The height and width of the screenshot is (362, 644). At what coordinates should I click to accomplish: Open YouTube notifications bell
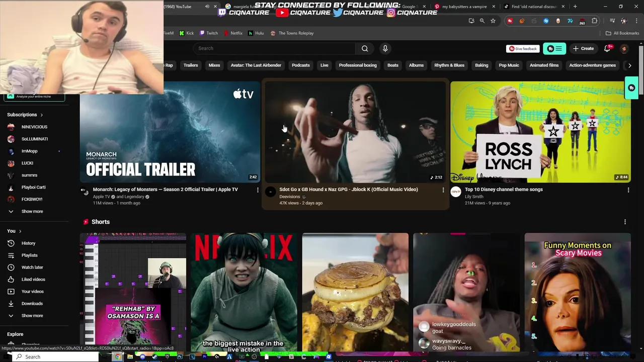click(x=607, y=48)
